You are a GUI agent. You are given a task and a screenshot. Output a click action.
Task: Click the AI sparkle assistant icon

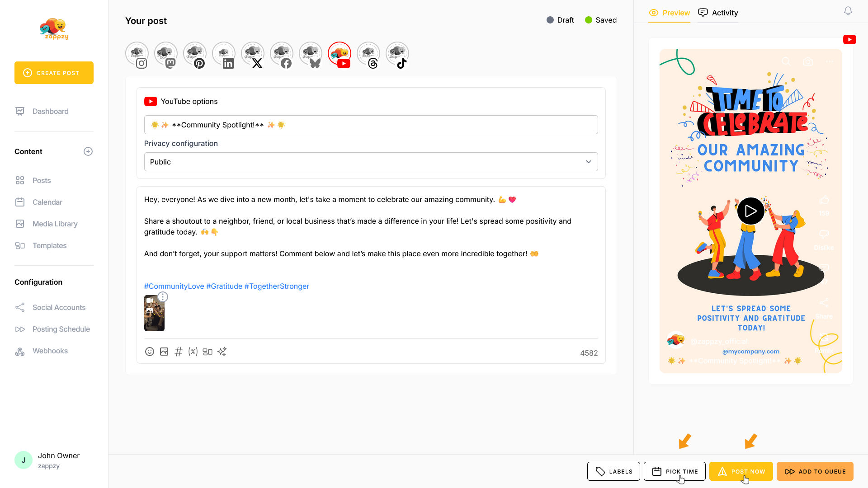point(222,352)
